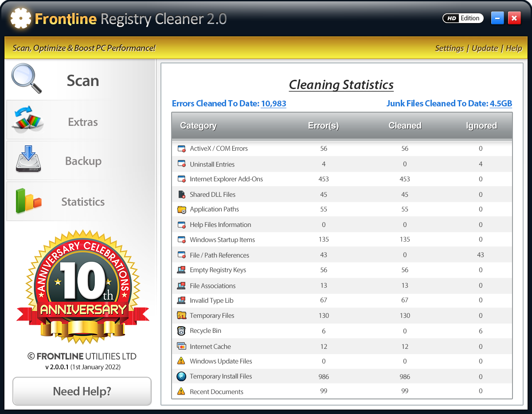
Task: Click the Error(s) column header
Action: point(323,126)
